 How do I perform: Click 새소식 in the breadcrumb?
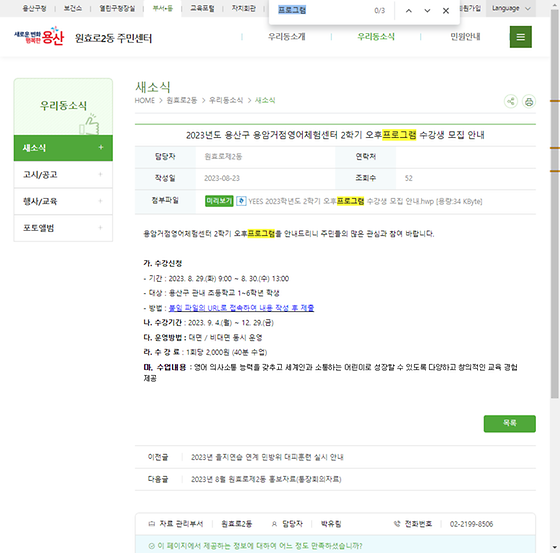[x=265, y=100]
